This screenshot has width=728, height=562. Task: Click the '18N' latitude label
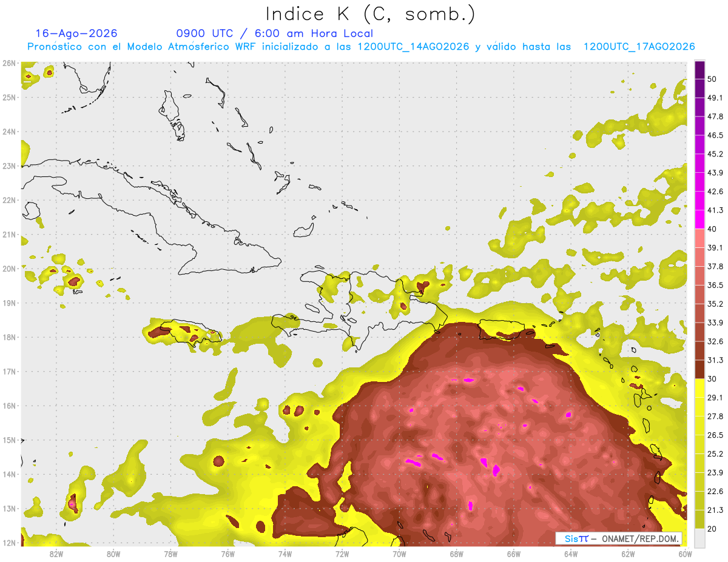click(x=9, y=337)
